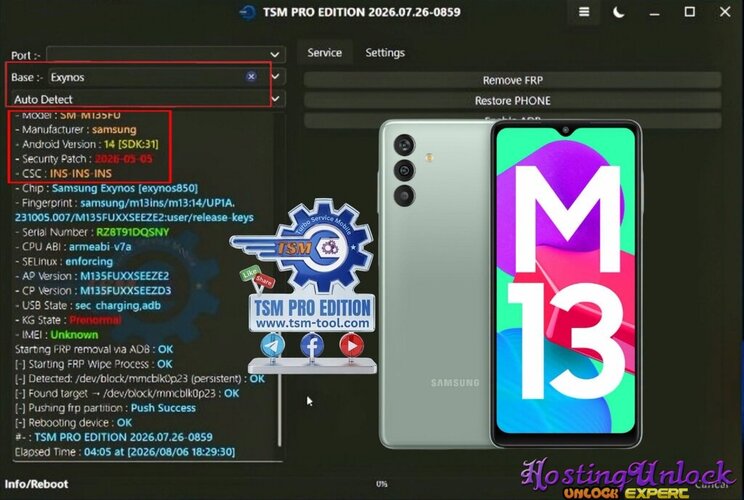Open the Auto Detect dropdown

[147, 99]
